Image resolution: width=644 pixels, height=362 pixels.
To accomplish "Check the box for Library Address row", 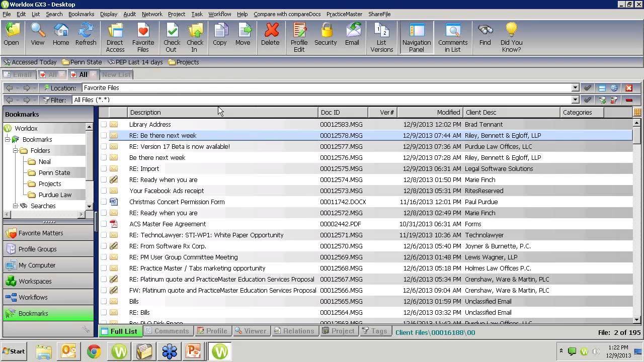I will click(104, 124).
